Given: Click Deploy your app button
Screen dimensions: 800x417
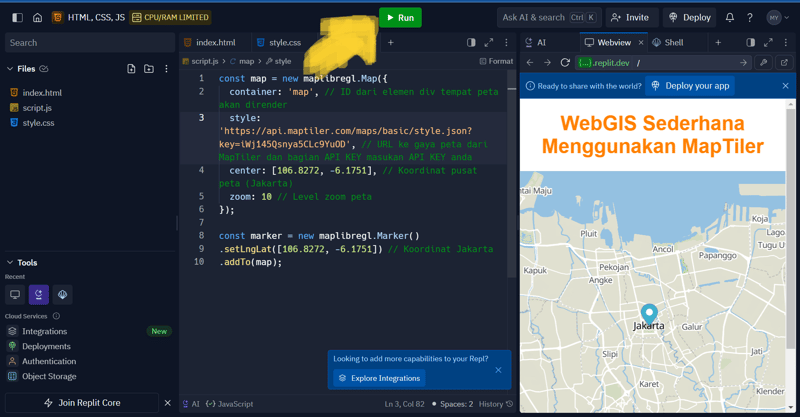Looking at the screenshot, I should coord(690,86).
